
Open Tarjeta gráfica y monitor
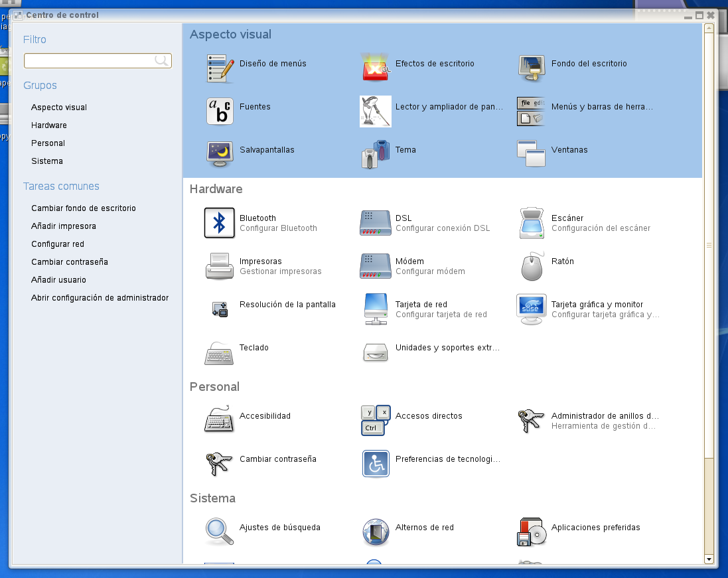532,309
